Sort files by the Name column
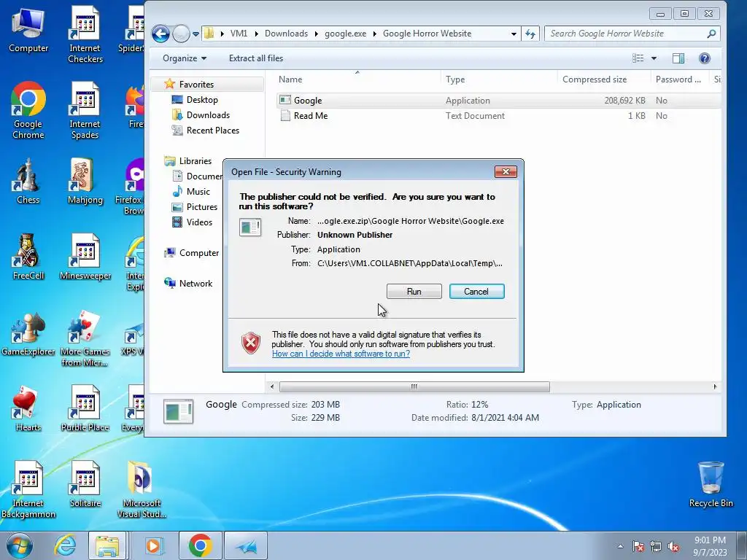The width and height of the screenshot is (747, 560). tap(357, 79)
